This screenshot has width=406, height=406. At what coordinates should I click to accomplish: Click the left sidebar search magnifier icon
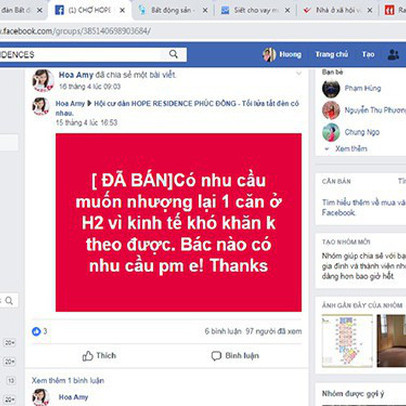point(9,301)
